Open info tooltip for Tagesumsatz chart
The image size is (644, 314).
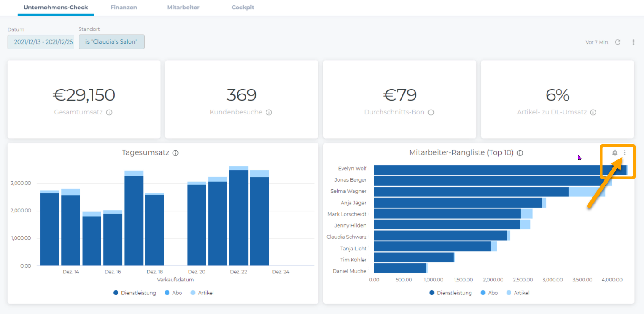pyautogui.click(x=176, y=153)
